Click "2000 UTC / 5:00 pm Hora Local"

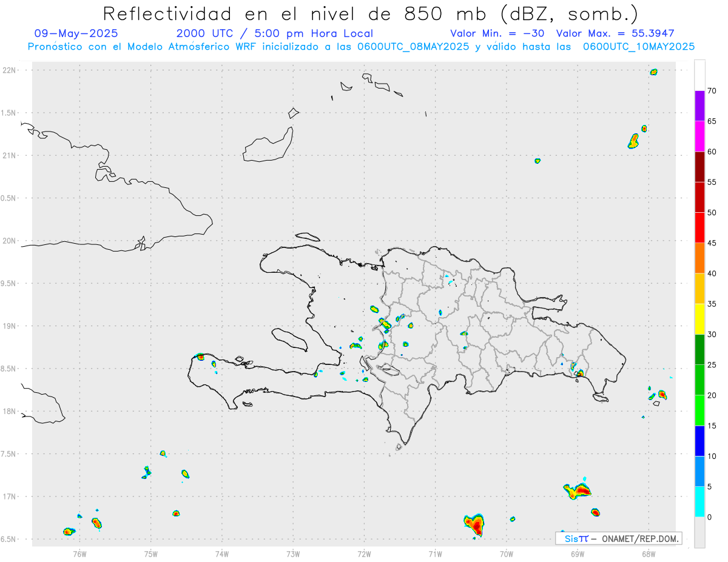pos(275,33)
